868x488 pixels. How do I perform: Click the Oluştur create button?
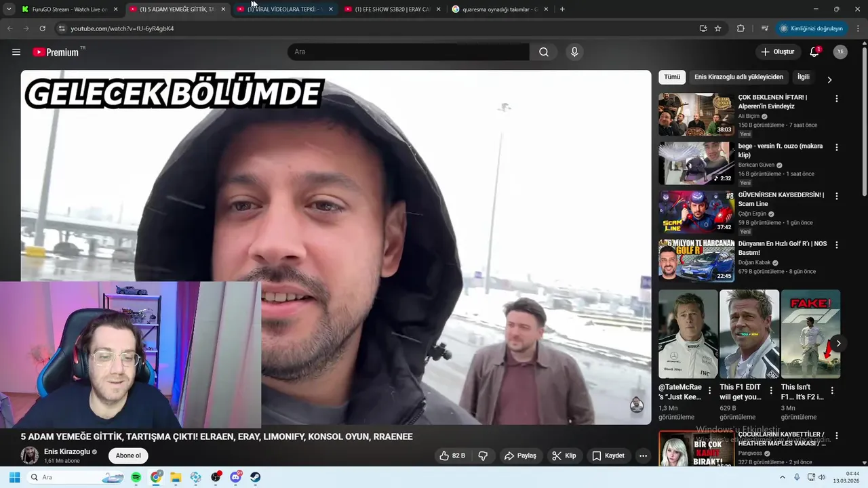[x=777, y=52]
